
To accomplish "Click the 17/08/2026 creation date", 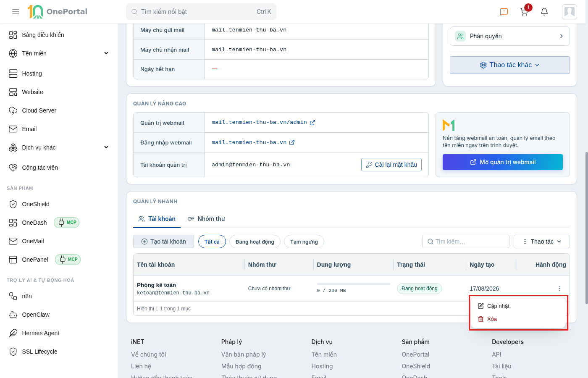I will click(x=484, y=289).
